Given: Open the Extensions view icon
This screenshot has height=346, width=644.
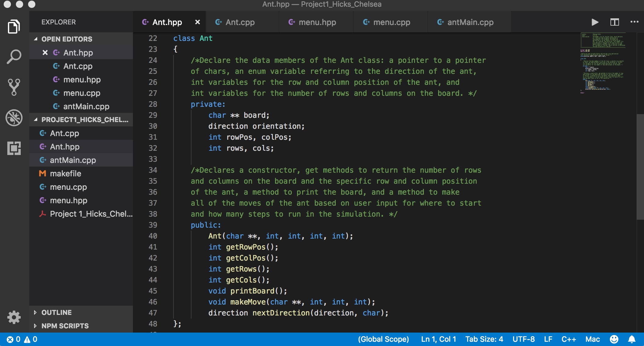Looking at the screenshot, I should pyautogui.click(x=14, y=148).
